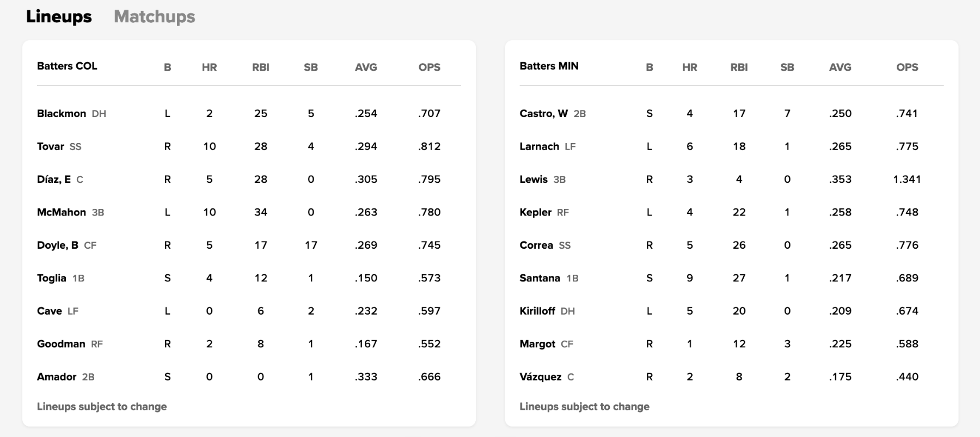Open Santana's player profile
This screenshot has width=980, height=437.
click(540, 278)
